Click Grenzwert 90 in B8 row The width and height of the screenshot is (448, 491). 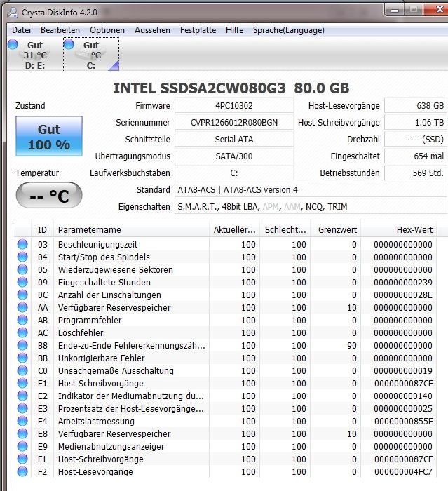point(351,345)
